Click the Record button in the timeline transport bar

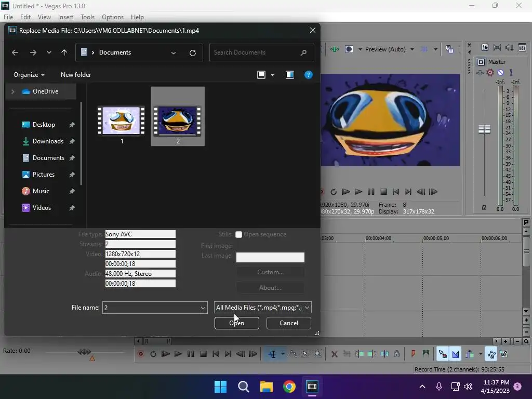[x=141, y=354]
